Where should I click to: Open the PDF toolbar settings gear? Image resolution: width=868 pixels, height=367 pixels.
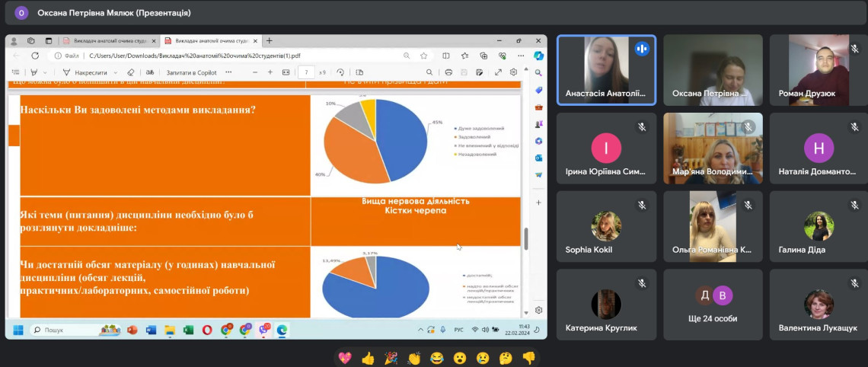tap(514, 72)
